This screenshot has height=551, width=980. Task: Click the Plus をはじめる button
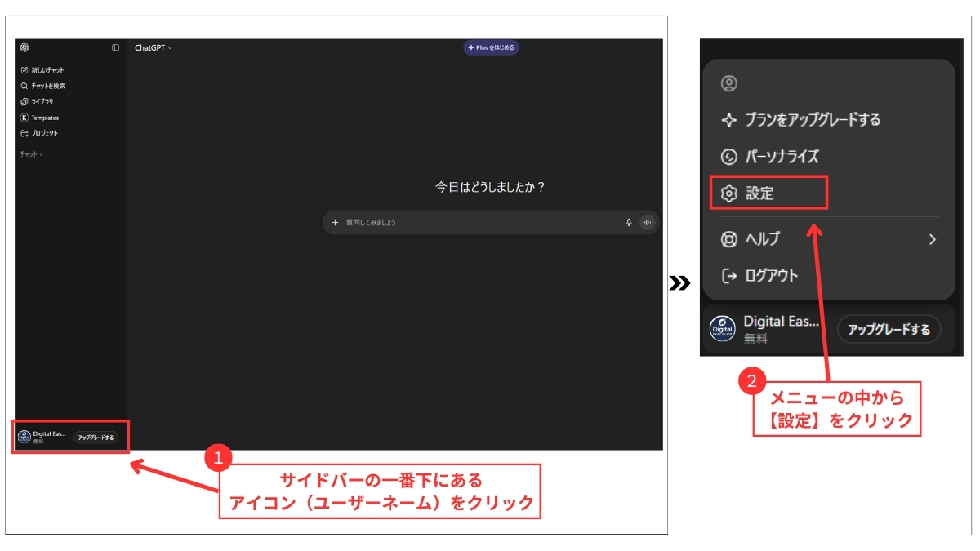click(491, 47)
